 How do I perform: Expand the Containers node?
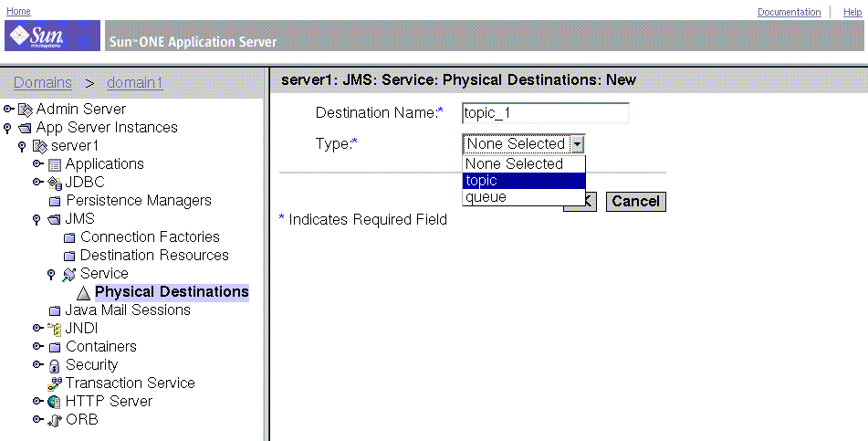tap(37, 346)
